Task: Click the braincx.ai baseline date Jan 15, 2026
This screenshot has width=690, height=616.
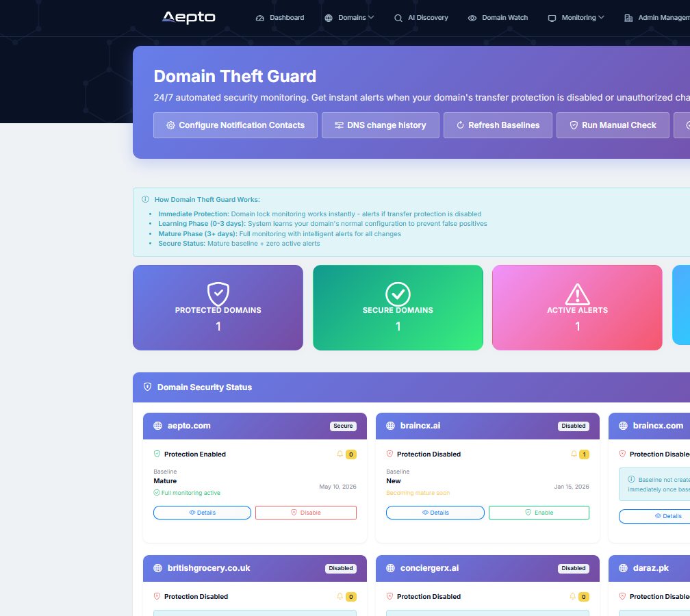Action: click(x=572, y=487)
